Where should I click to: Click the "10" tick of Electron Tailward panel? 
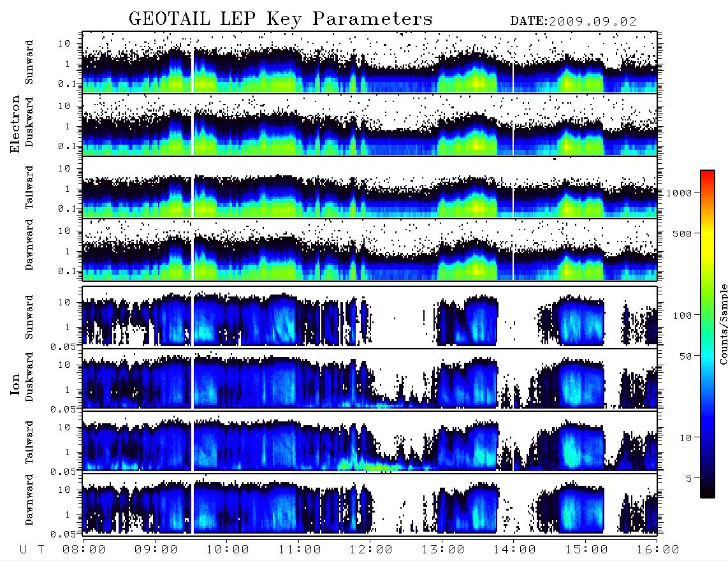64,168
